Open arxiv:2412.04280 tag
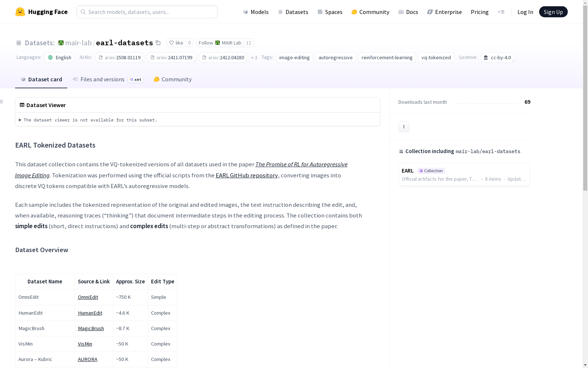The height and width of the screenshot is (368, 588). click(x=223, y=57)
